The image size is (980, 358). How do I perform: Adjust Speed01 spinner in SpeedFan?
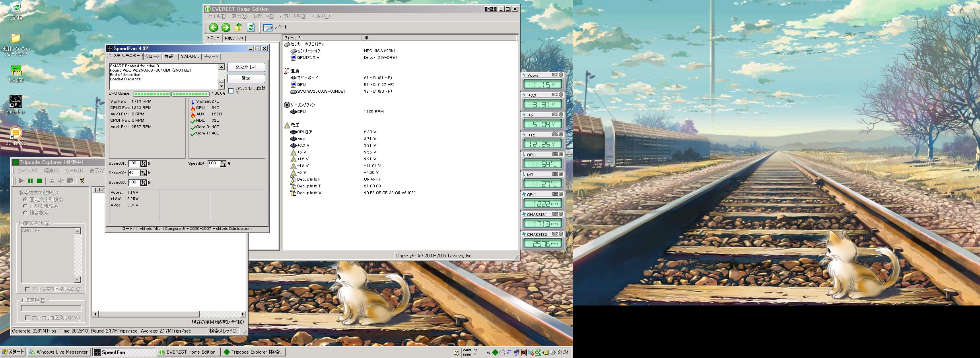[144, 163]
